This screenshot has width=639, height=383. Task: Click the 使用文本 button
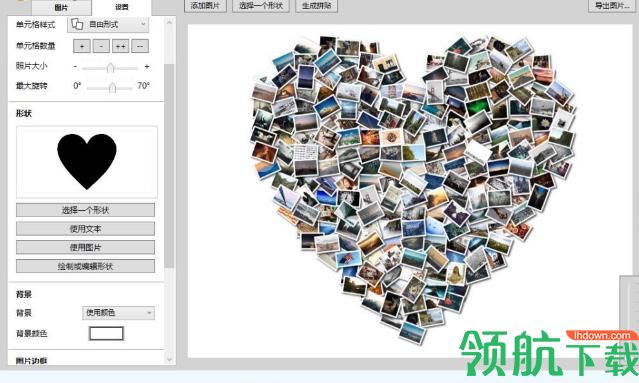[86, 229]
